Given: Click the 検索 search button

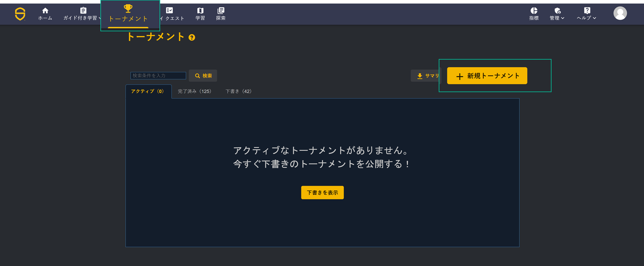Looking at the screenshot, I should pyautogui.click(x=203, y=76).
